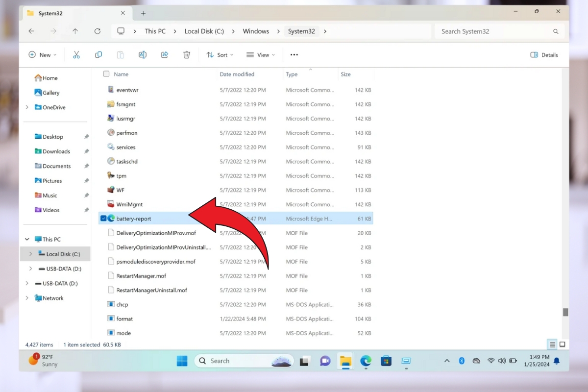The image size is (588, 392).
Task: Sort by Size column header
Action: coord(345,74)
